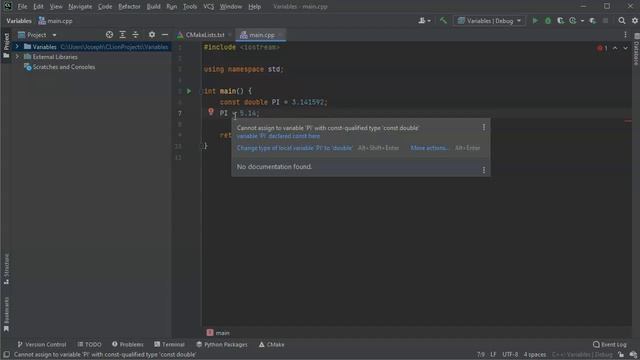Click More actions... link in tooltip

429,148
